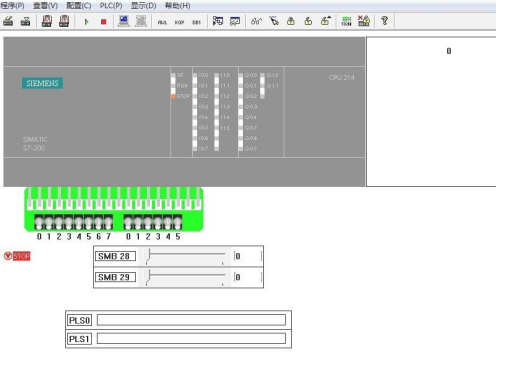The height and width of the screenshot is (366, 517).
Task: Click the glasses monitor icon
Action: click(x=256, y=21)
